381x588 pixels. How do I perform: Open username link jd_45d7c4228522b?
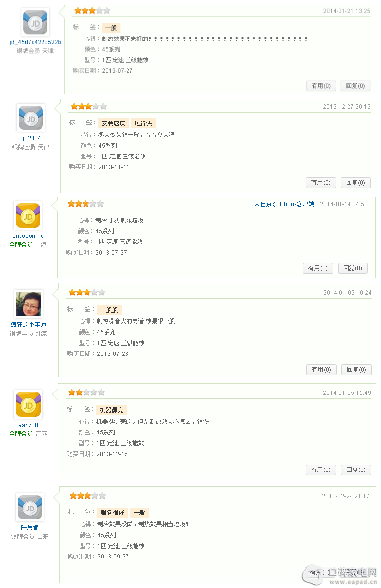point(35,42)
